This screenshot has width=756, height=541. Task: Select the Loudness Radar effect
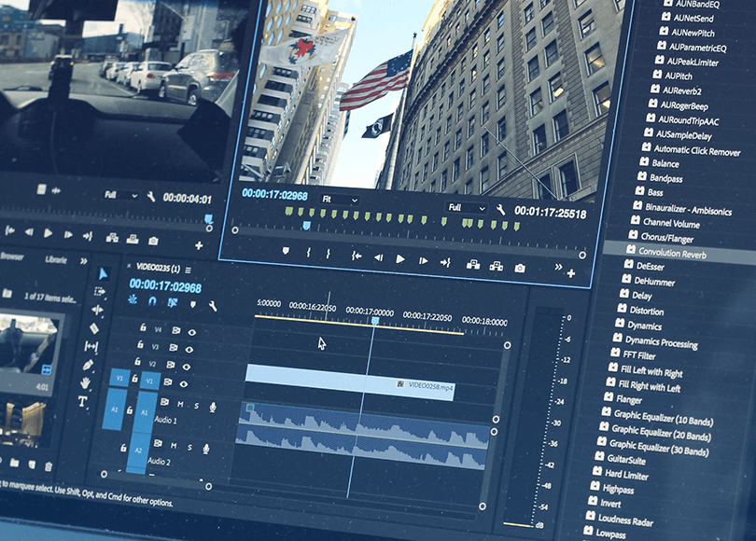click(x=625, y=520)
